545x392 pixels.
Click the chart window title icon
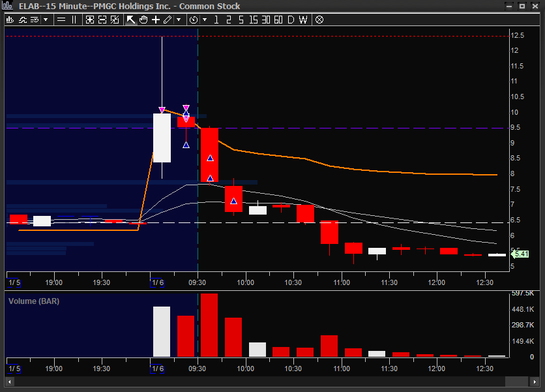pos(8,6)
